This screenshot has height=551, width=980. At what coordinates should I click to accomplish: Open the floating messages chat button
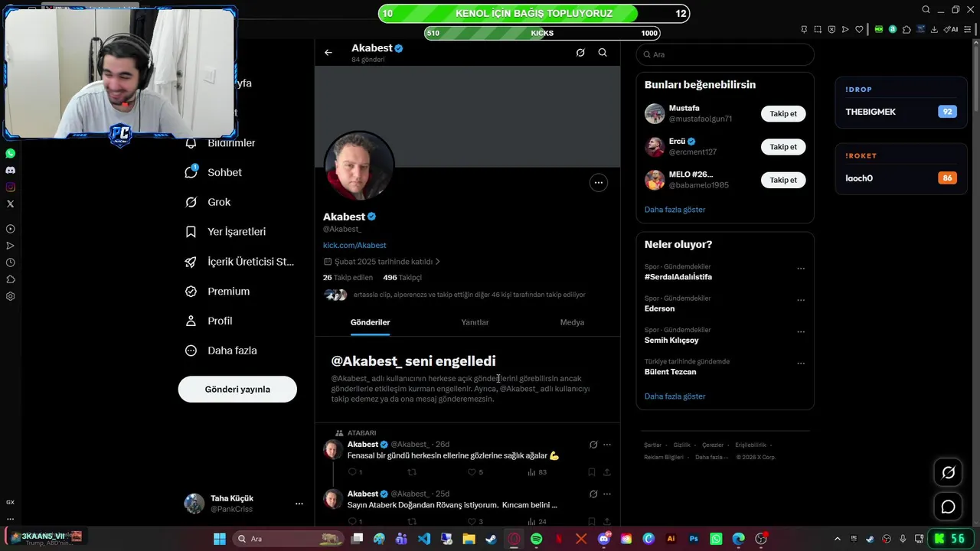[x=948, y=507]
